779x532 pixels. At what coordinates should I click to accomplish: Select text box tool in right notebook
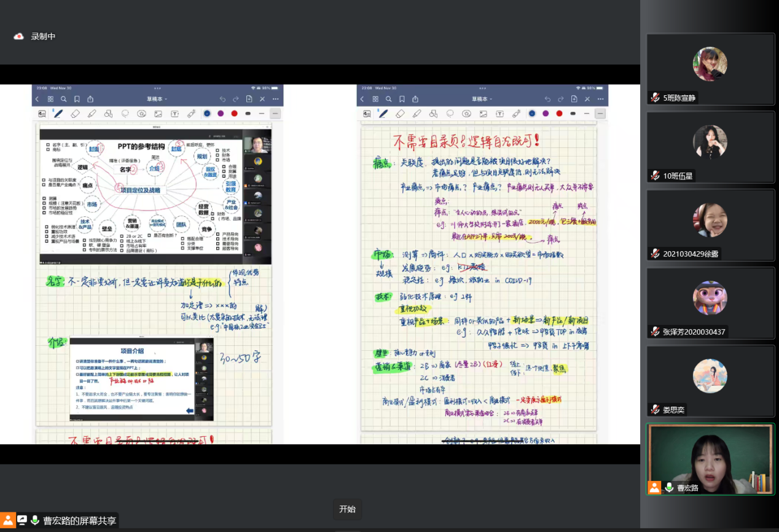pos(499,114)
